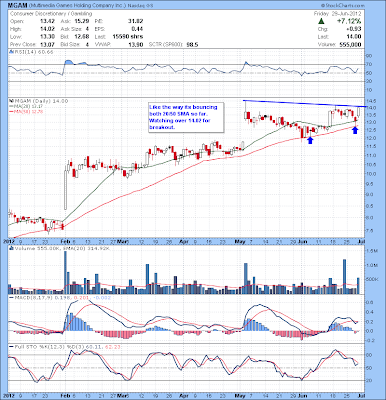
Task: Click the Last price 14.00 in header
Action: tap(355, 37)
